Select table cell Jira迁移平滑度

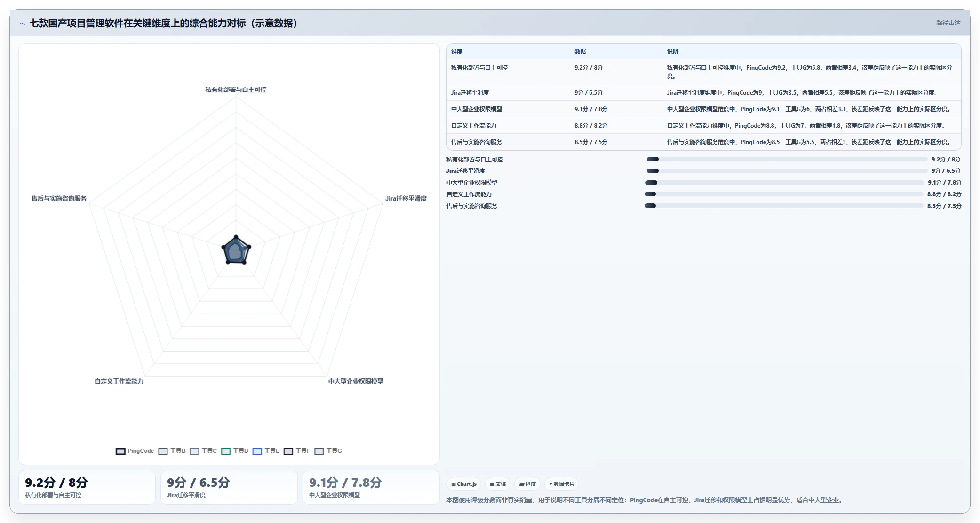point(470,93)
